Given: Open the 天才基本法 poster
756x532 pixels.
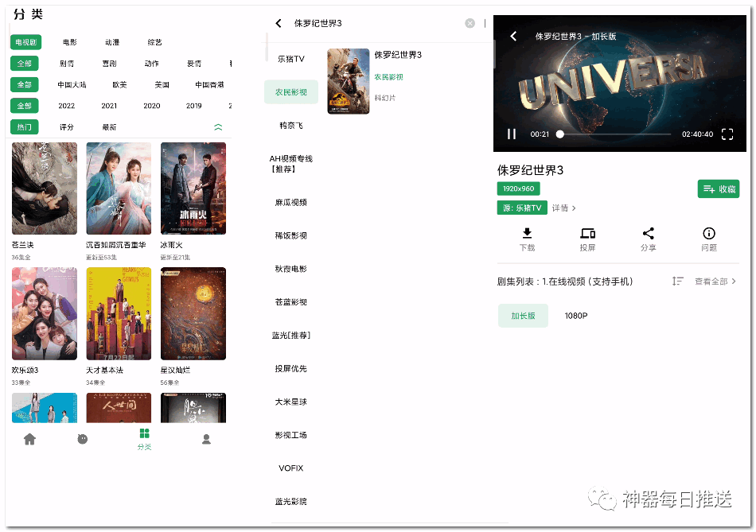Looking at the screenshot, I should 119,313.
